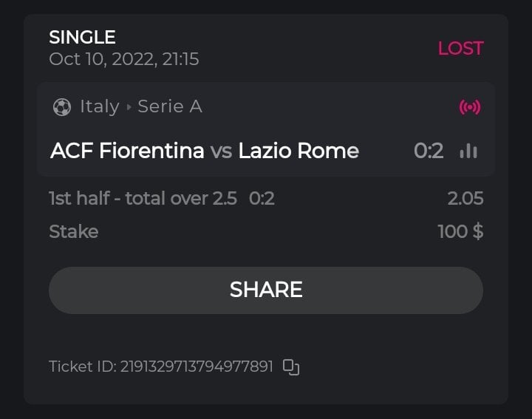Viewport: 532px width, 419px height.
Task: Click the pink live broadcast icon
Action: tap(469, 107)
